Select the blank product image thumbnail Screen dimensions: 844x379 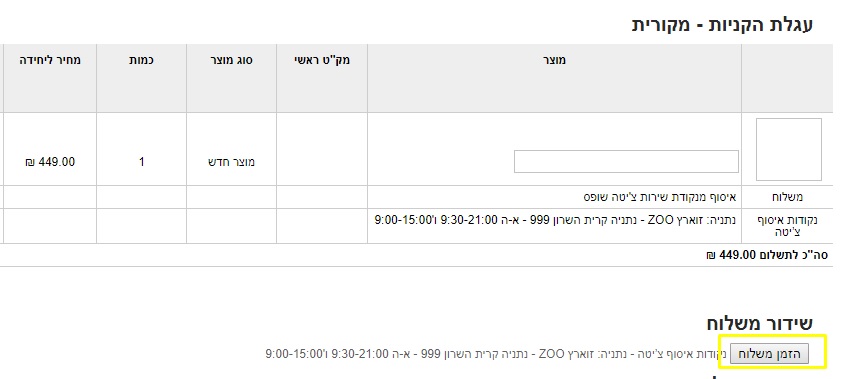789,150
